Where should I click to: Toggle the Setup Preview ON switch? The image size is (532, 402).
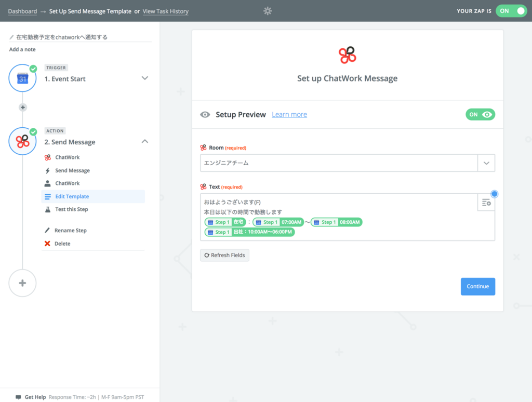(x=480, y=115)
